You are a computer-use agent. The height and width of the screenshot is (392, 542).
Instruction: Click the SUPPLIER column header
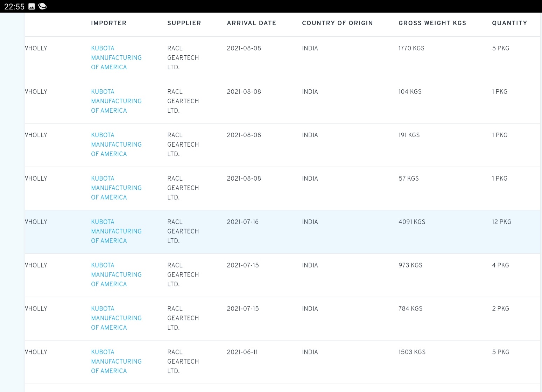tap(184, 23)
